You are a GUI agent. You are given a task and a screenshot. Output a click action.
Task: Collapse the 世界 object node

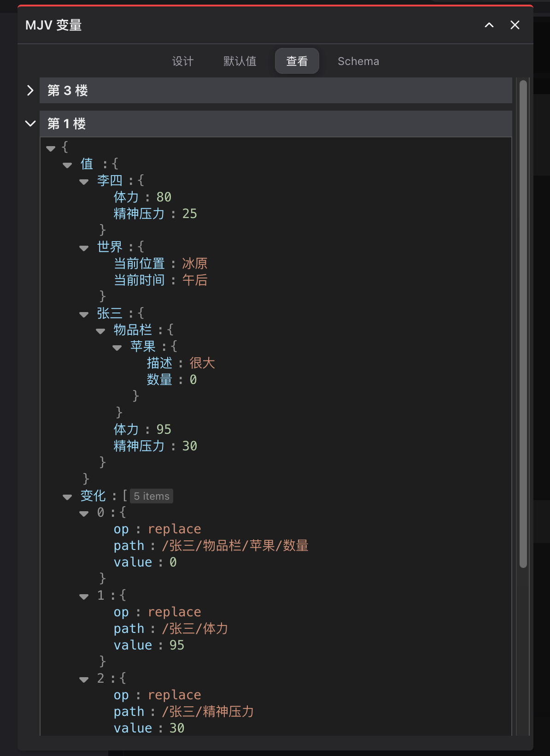(x=84, y=248)
